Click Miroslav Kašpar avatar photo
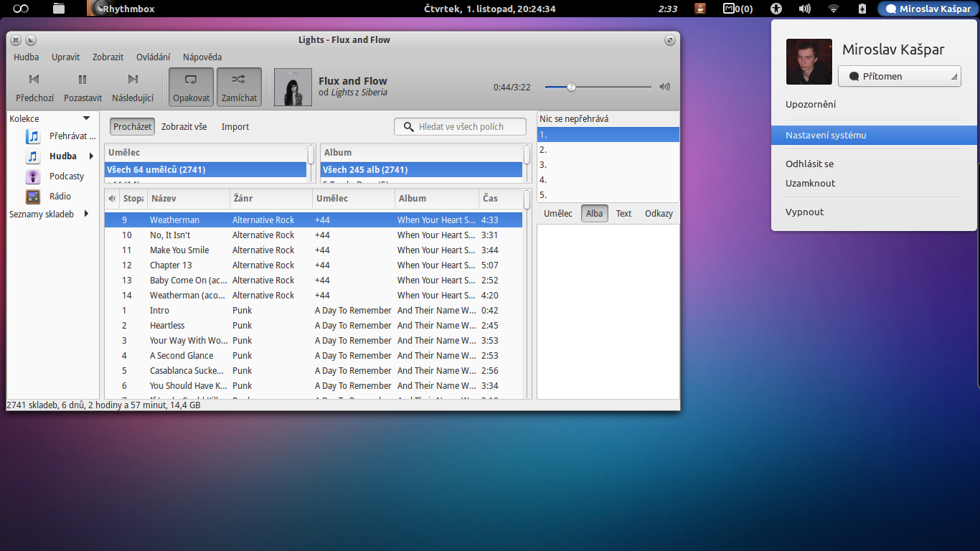The height and width of the screenshot is (551, 980). click(x=809, y=62)
